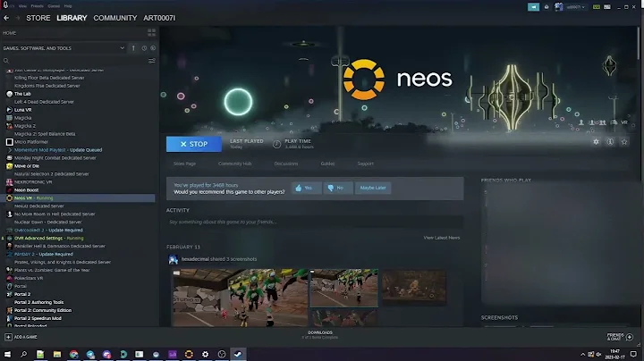Open game info icon

610,141
